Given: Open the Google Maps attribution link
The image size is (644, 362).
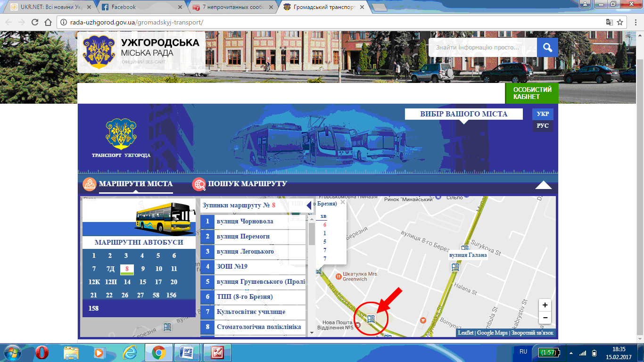Looking at the screenshot, I should [492, 333].
